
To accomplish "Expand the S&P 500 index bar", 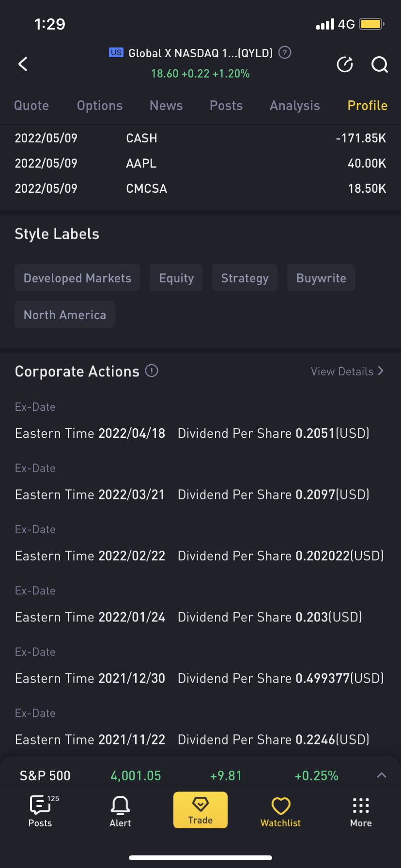I will 382,775.
